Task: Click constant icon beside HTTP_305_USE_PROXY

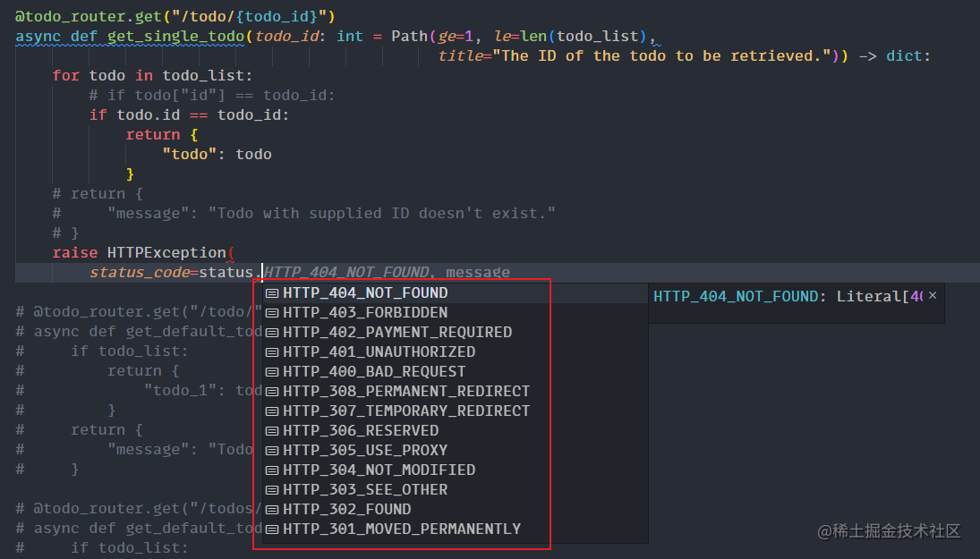Action: [x=272, y=450]
